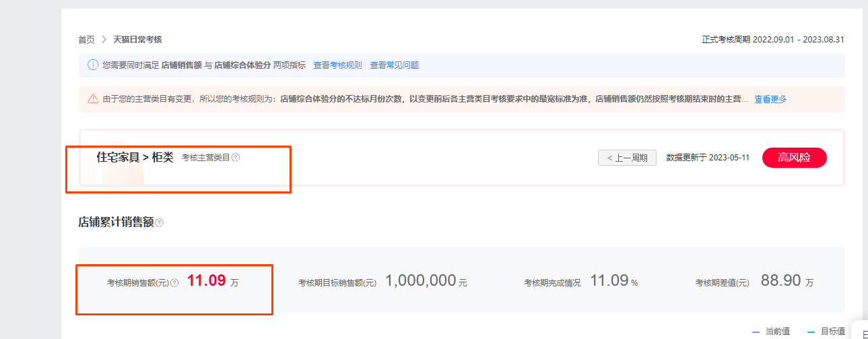Click the red 11.09 万 sales value
Viewport: 868px width, 339px height.
tap(213, 282)
